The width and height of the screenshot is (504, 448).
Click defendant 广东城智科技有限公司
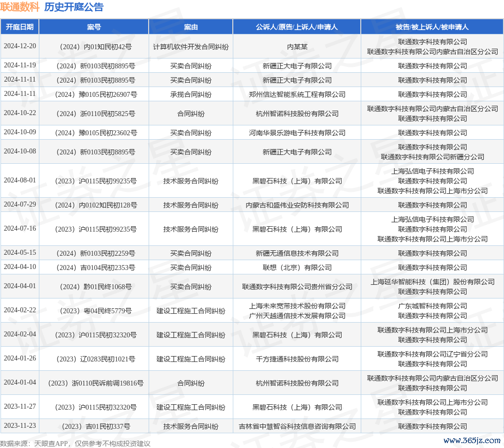pos(432,306)
